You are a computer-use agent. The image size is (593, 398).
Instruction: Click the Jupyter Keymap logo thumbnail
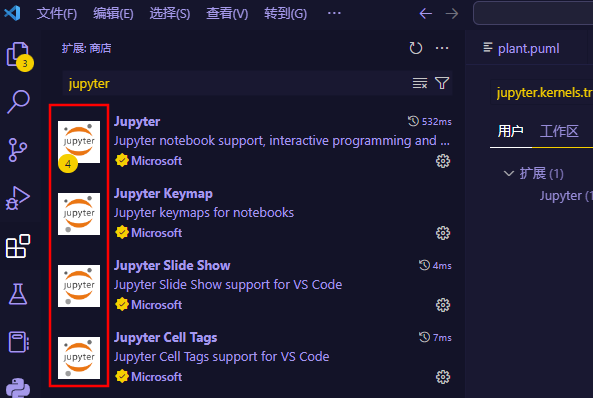[79, 214]
